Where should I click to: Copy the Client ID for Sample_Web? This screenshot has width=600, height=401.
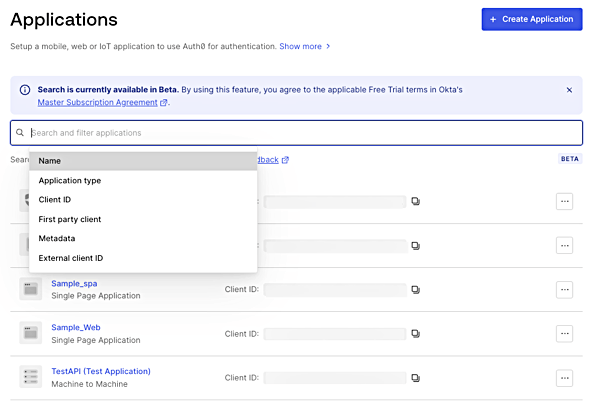416,334
